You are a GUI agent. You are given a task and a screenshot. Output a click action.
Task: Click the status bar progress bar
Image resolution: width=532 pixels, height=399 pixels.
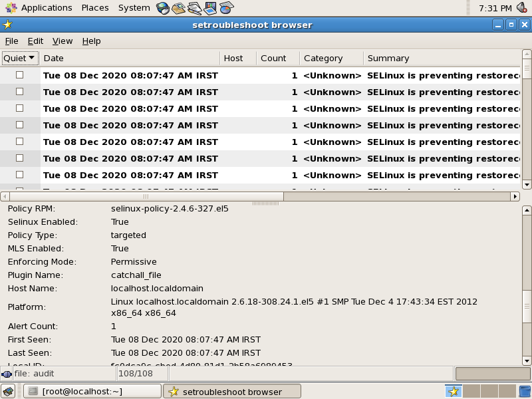coord(493,374)
